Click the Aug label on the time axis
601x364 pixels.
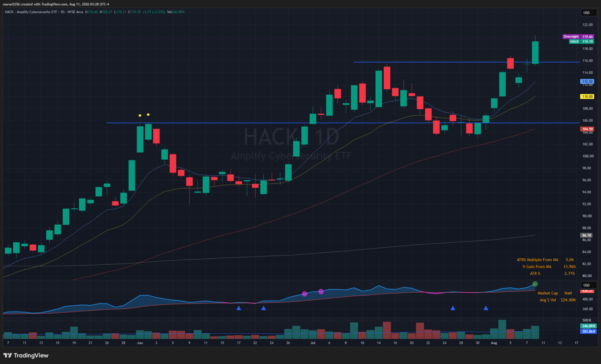[494, 343]
